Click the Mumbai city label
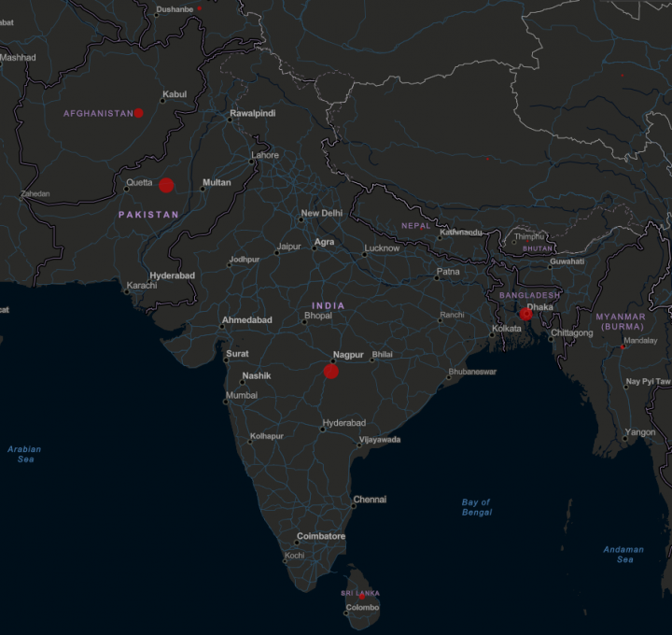The width and height of the screenshot is (672, 635). coord(241,396)
